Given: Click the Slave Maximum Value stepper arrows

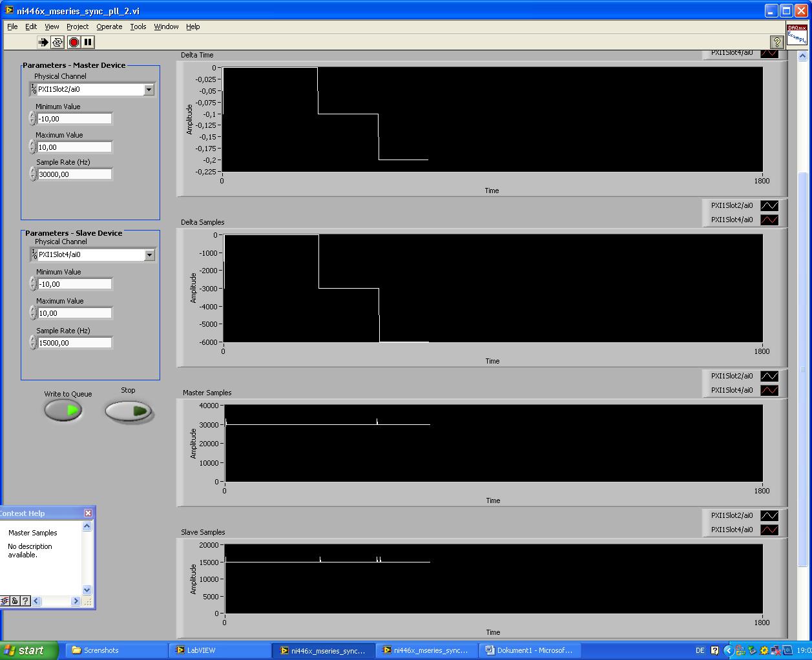Looking at the screenshot, I should click(x=33, y=313).
